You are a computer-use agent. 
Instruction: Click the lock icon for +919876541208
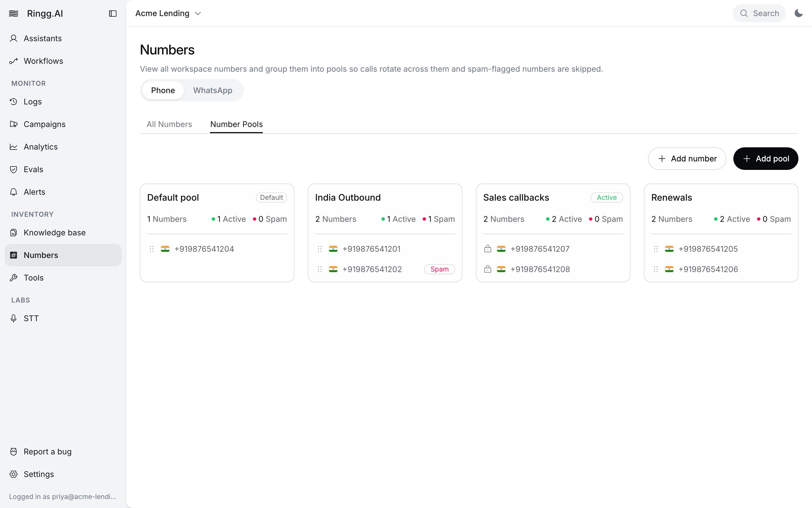(488, 269)
